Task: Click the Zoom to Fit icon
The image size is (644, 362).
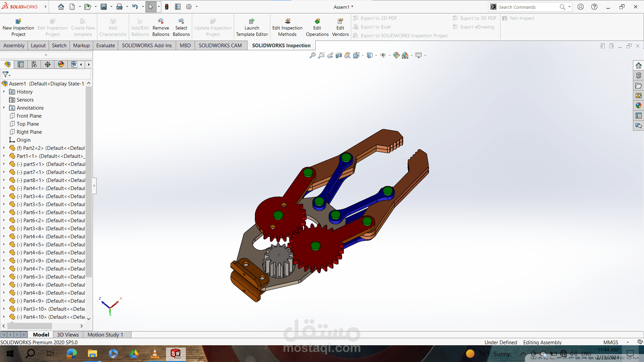Action: (x=313, y=55)
